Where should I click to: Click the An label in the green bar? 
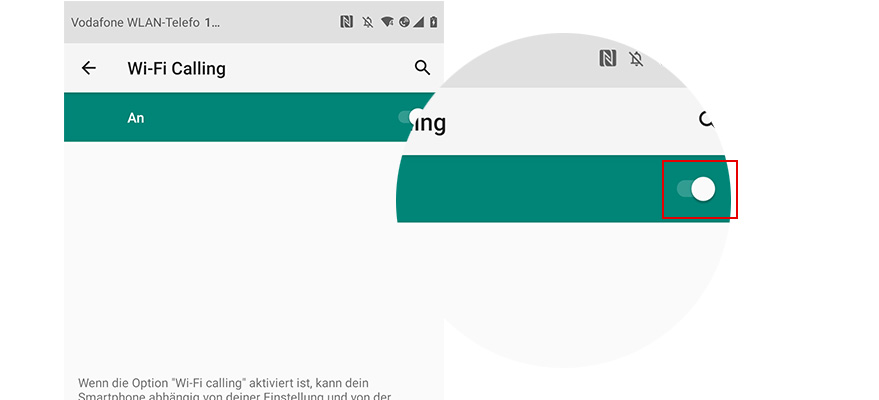pyautogui.click(x=136, y=118)
